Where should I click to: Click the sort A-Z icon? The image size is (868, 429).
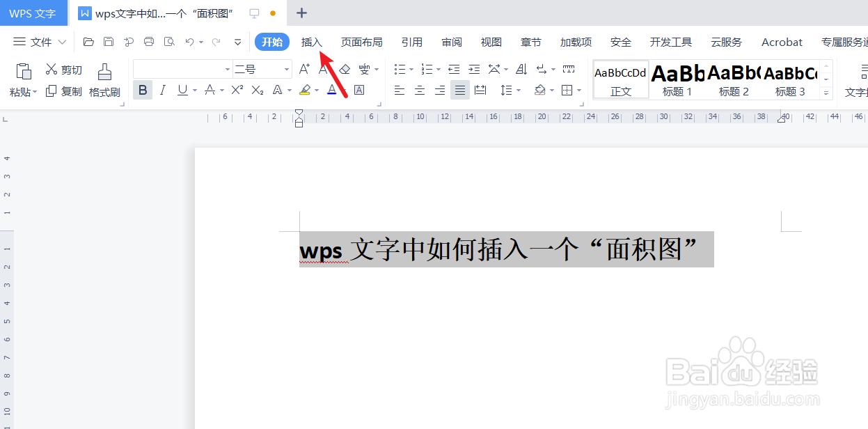521,69
